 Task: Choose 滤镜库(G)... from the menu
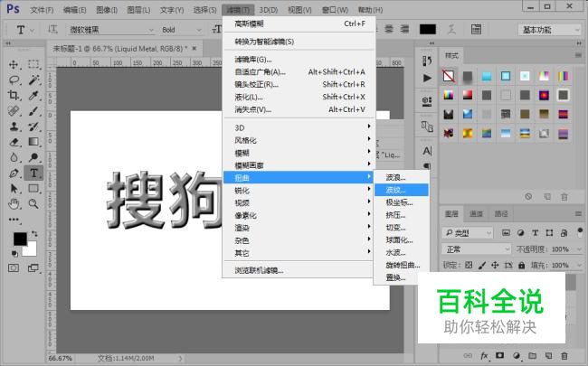click(x=299, y=59)
